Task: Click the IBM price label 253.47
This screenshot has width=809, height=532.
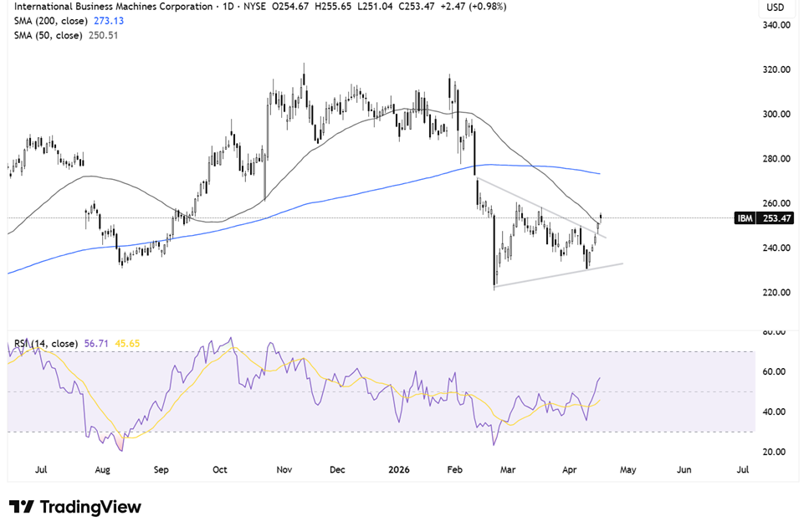Action: (x=764, y=218)
